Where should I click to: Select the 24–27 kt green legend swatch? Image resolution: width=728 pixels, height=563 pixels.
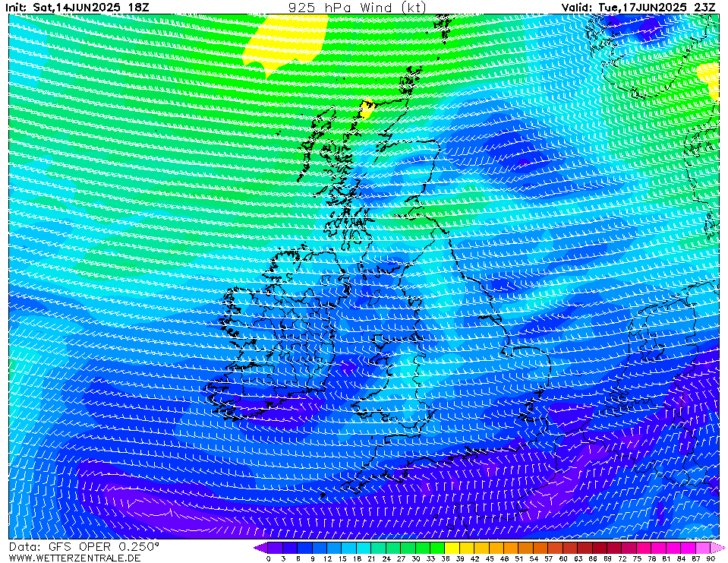click(x=393, y=548)
